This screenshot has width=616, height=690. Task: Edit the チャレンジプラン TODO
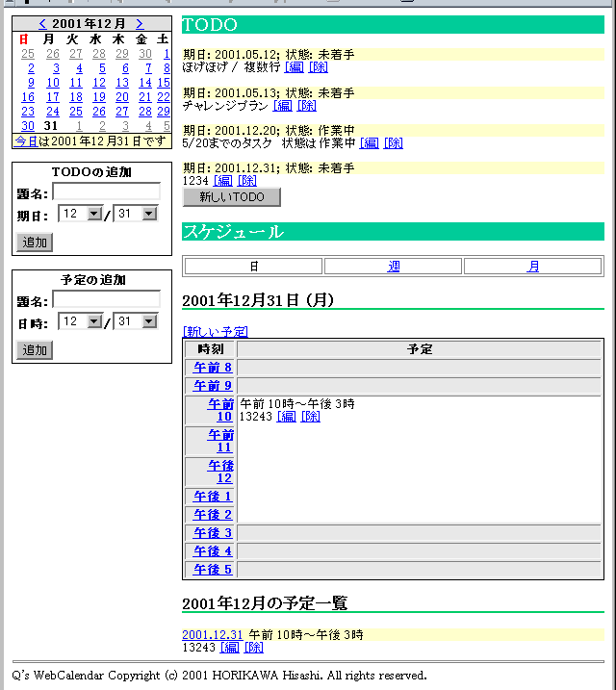tap(282, 106)
